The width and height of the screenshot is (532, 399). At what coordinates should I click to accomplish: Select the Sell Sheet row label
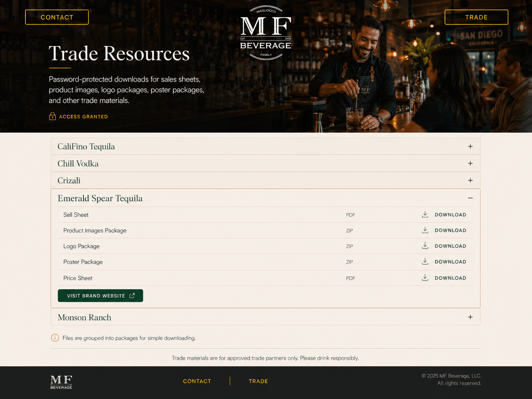coord(76,215)
